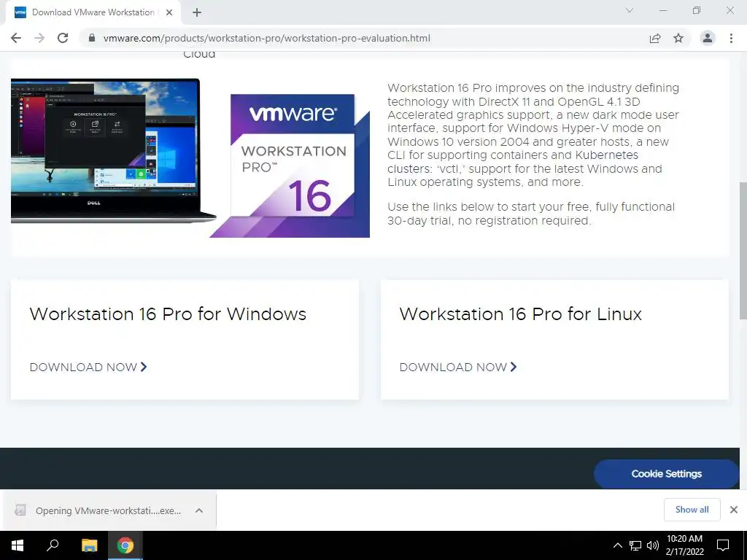Screen dimensions: 747x560
Task: Click Download Now for Linux
Action: point(458,367)
